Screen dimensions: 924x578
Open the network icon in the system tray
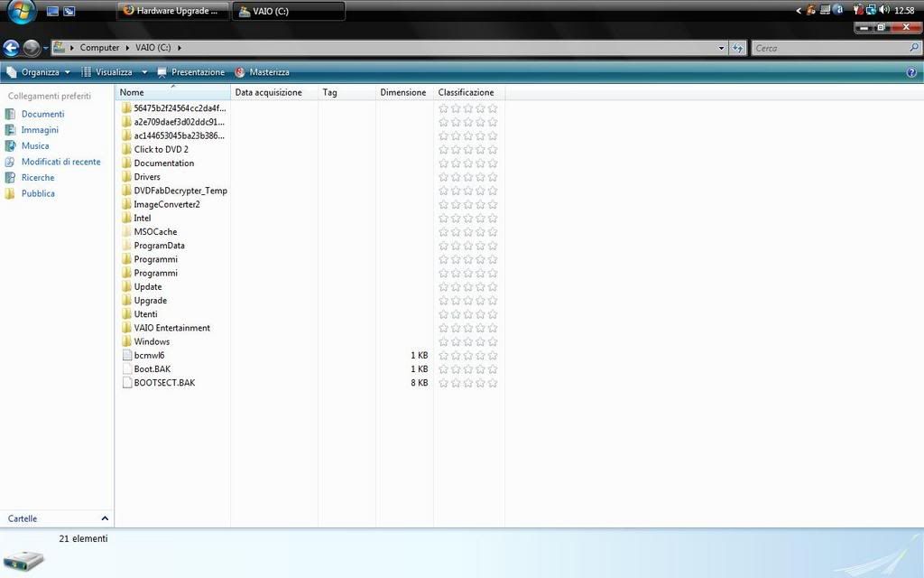click(x=871, y=9)
